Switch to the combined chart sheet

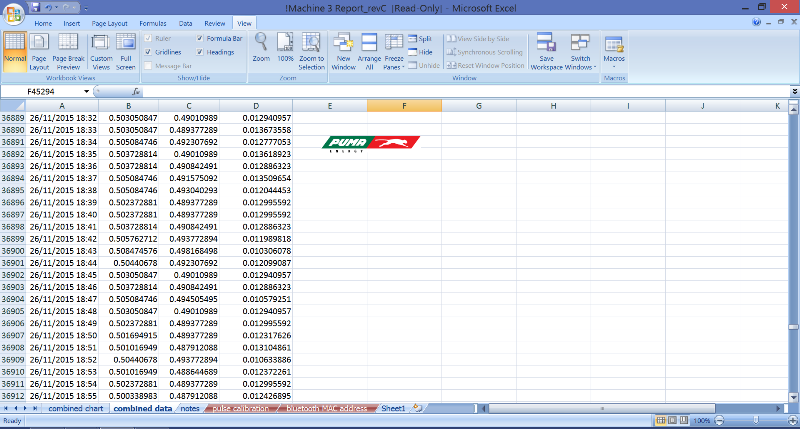pyautogui.click(x=76, y=409)
